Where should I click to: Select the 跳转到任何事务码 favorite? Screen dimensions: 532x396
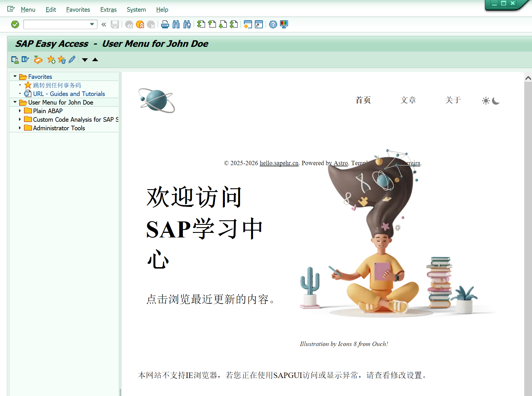click(x=57, y=85)
